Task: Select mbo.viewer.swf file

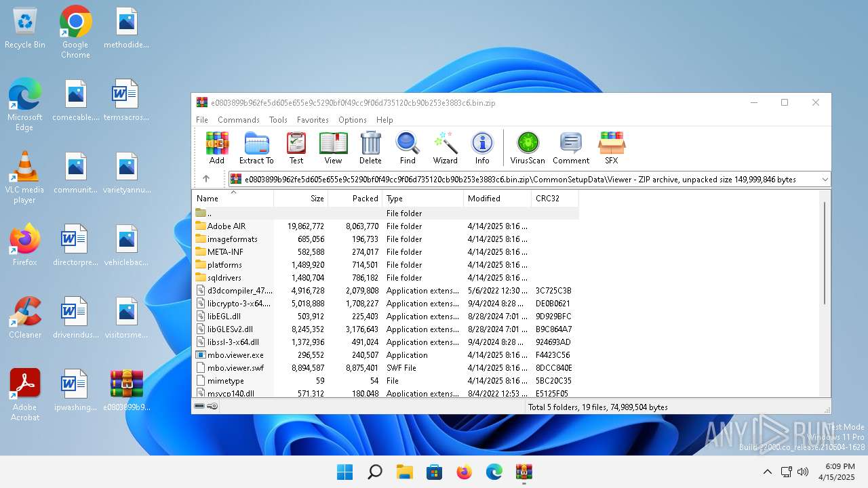Action: click(386, 367)
